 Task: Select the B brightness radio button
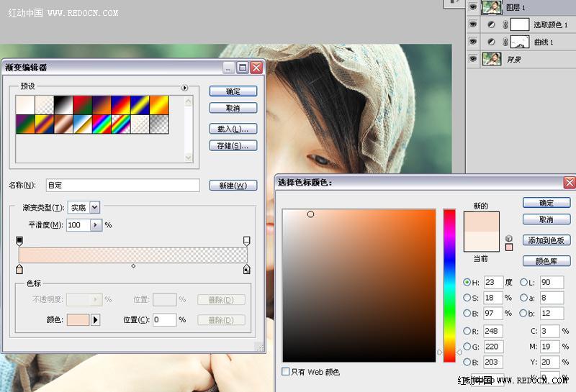tap(467, 313)
